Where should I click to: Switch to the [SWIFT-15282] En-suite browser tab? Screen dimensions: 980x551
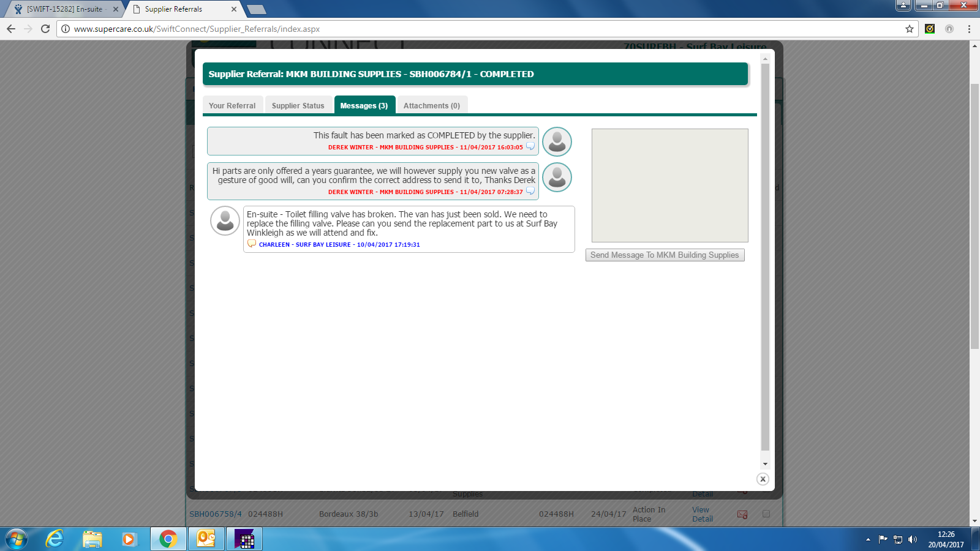tap(64, 9)
